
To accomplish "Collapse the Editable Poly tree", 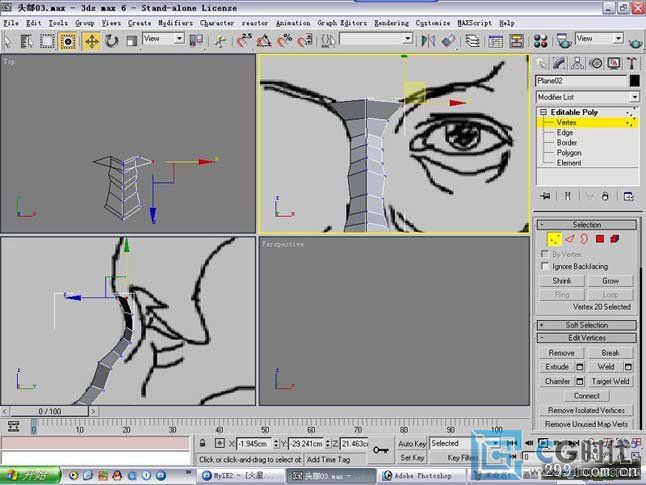I will 543,112.
